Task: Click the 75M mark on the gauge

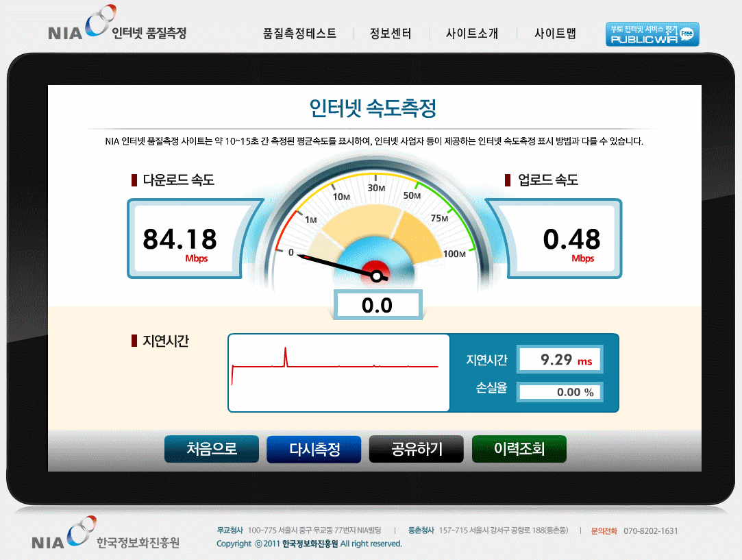Action: coord(439,218)
